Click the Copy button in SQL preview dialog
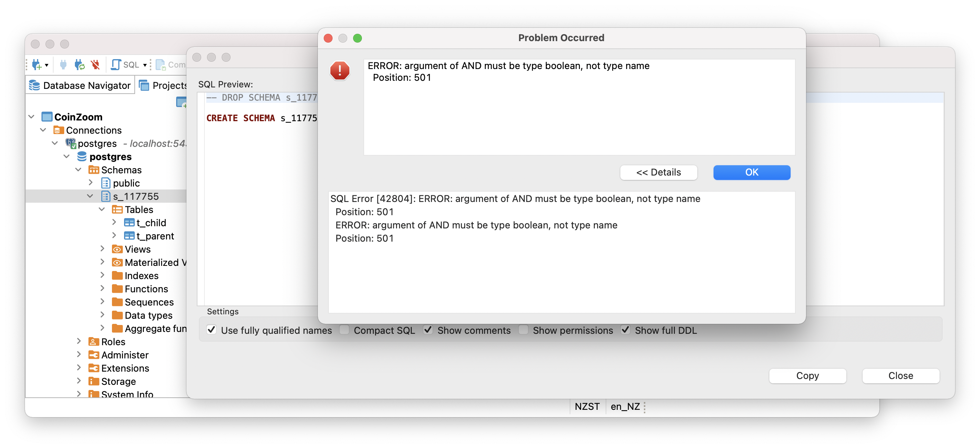Viewport: 980px width, 448px height. pos(807,376)
